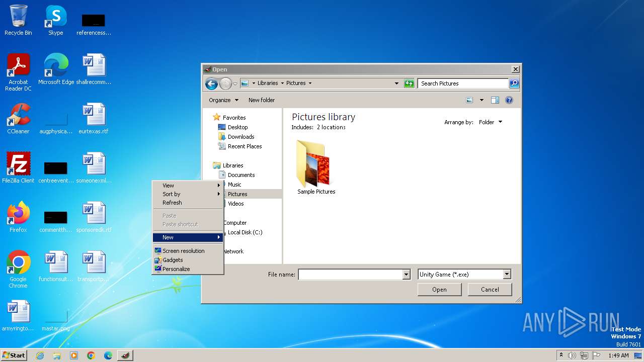Choose Gadgets from context menu

pos(188,260)
